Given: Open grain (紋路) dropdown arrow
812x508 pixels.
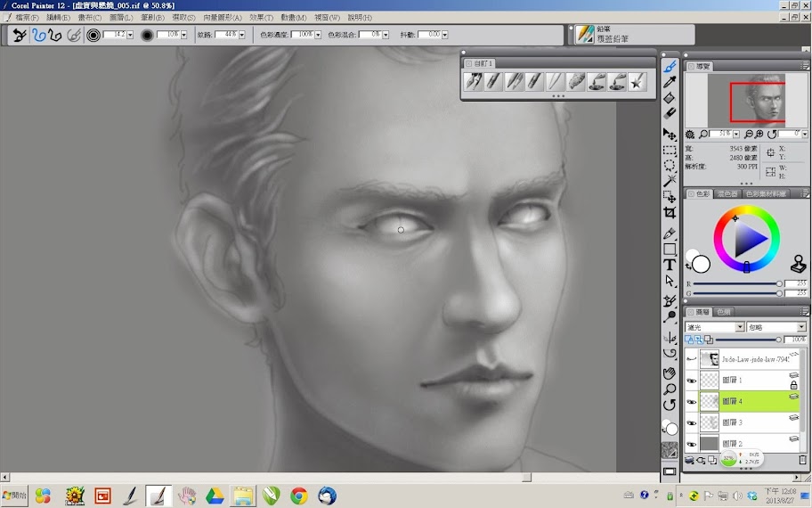Looking at the screenshot, I should pos(242,35).
